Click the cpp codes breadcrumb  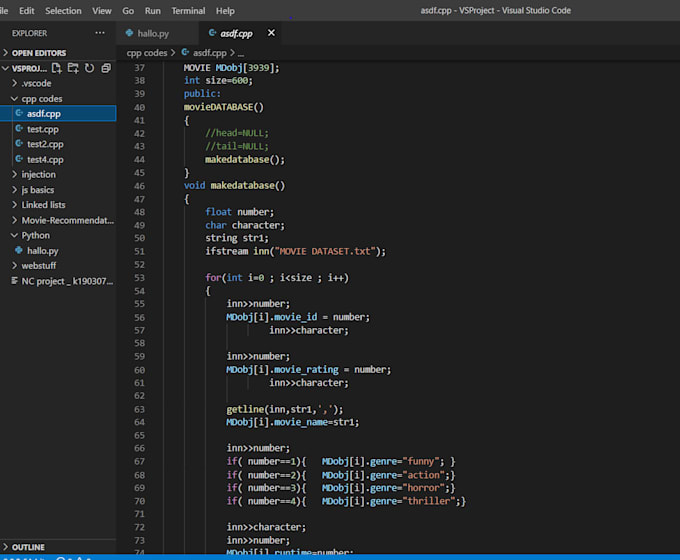(147, 53)
